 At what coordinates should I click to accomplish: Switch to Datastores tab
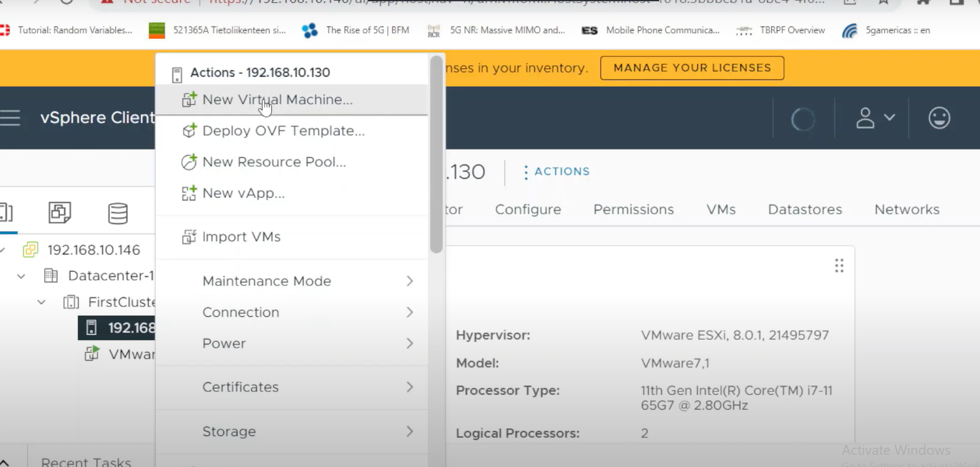(805, 210)
